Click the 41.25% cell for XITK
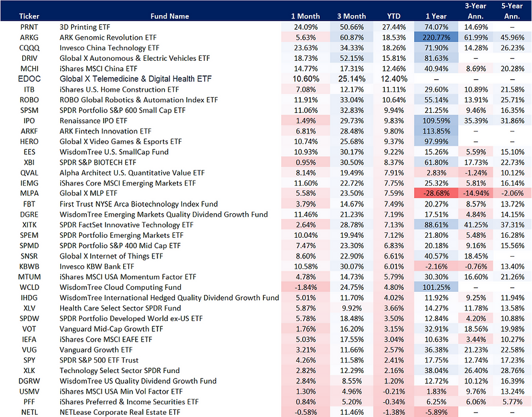Viewport: 532px width, 417px height. (476, 225)
